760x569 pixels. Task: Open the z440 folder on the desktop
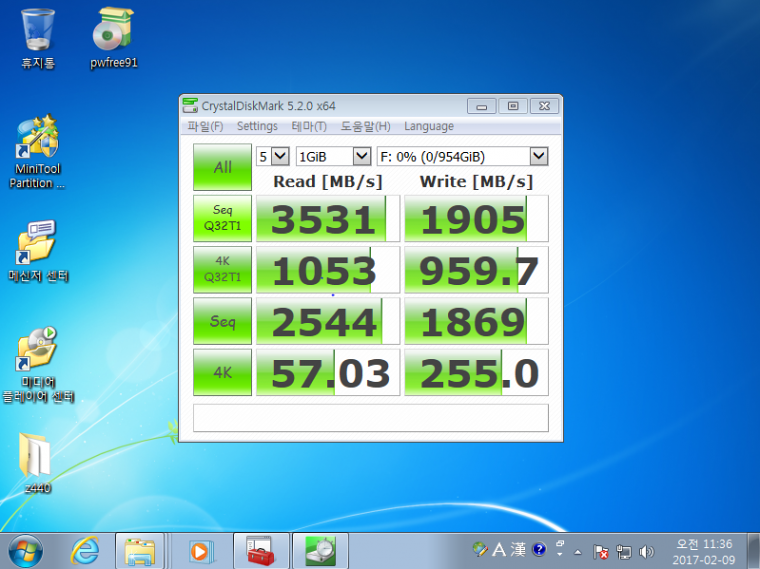point(37,463)
